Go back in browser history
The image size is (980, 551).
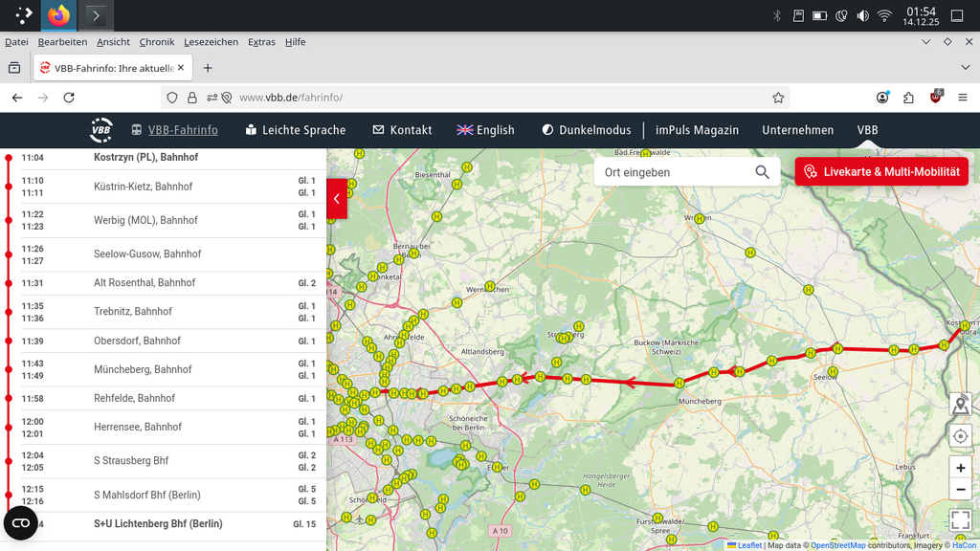[17, 98]
